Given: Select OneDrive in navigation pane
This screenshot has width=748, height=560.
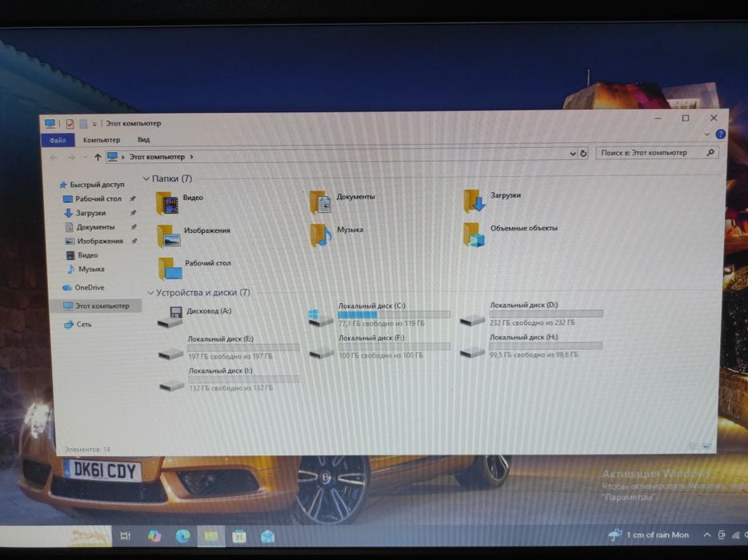Looking at the screenshot, I should (x=83, y=288).
